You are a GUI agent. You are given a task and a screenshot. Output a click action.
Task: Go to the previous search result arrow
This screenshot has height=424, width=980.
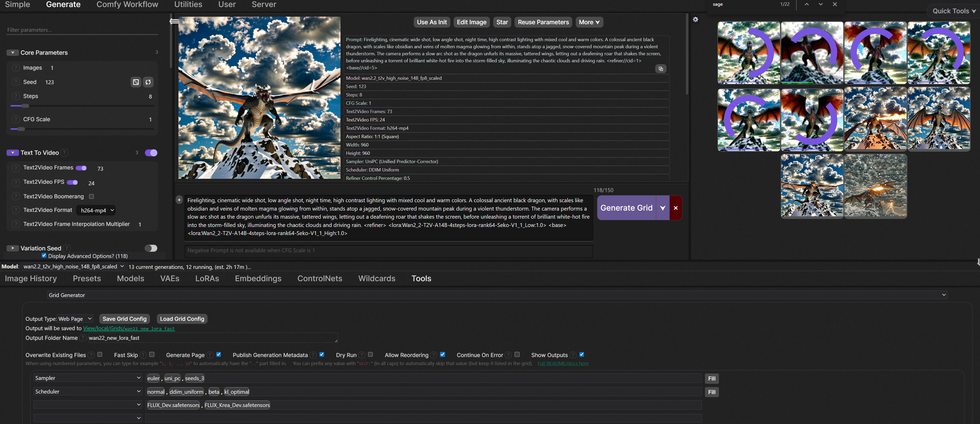[x=806, y=4]
